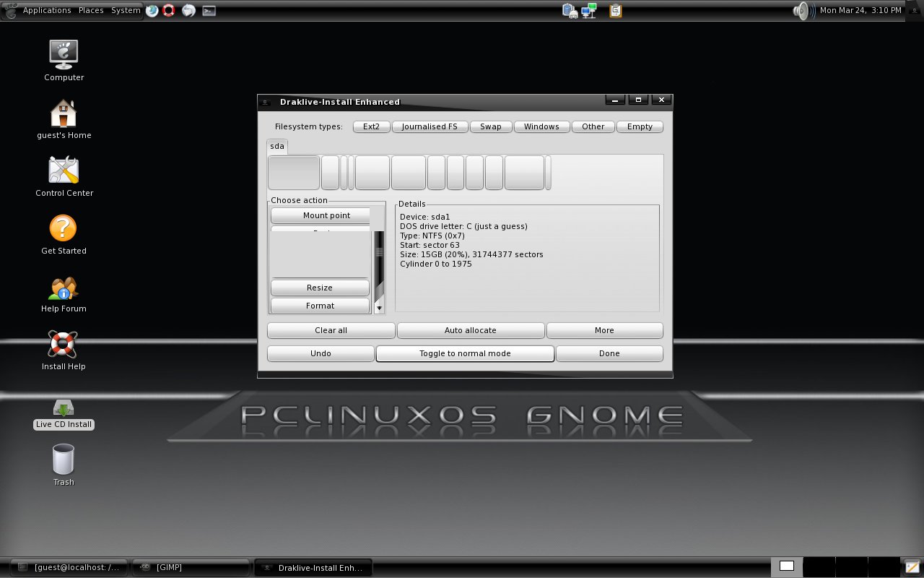Viewport: 924px width, 578px height.
Task: Select the first large sda1 partition block
Action: (x=294, y=173)
